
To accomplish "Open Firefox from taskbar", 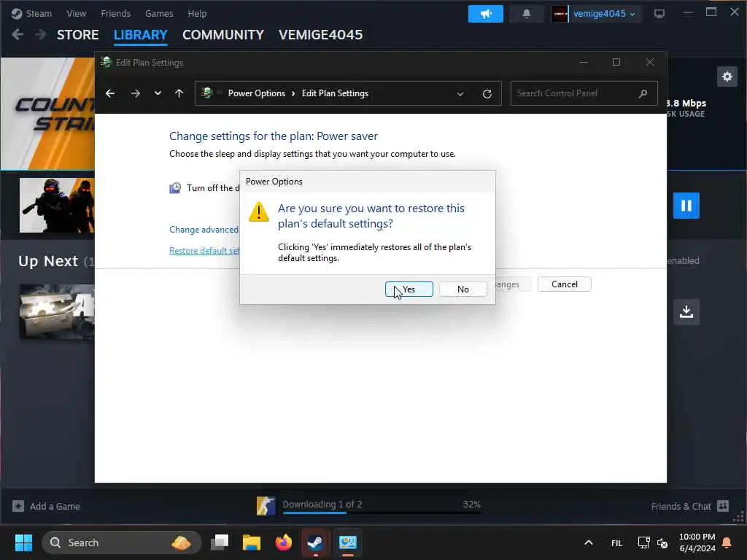I will (284, 542).
